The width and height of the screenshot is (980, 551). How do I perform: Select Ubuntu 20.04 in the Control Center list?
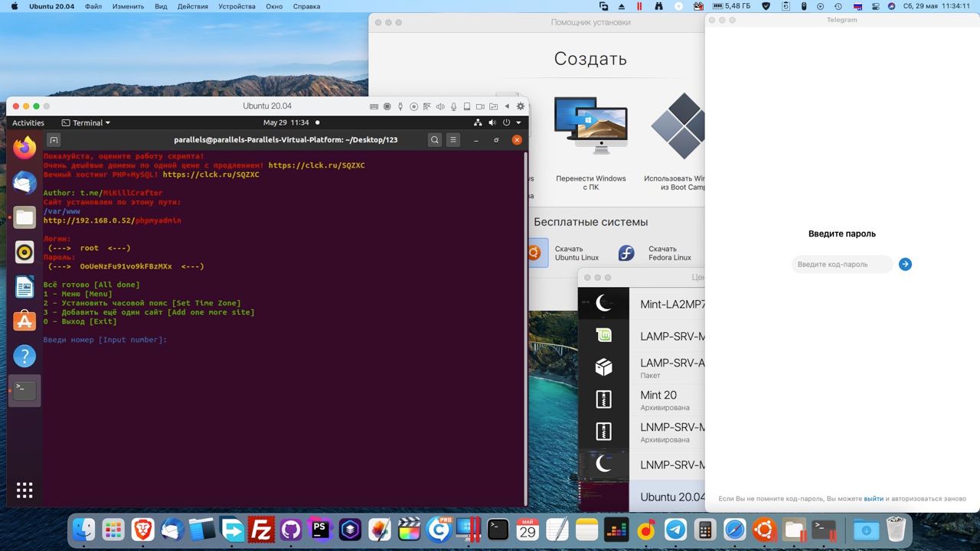pyautogui.click(x=642, y=497)
